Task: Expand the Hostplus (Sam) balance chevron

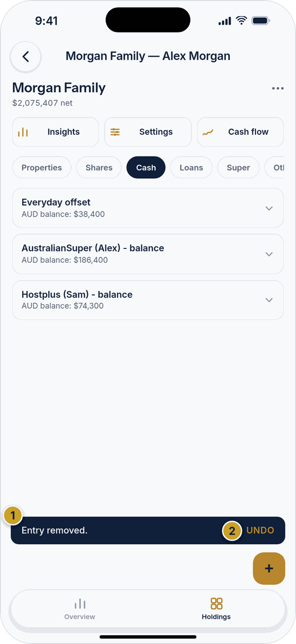Action: [x=269, y=300]
